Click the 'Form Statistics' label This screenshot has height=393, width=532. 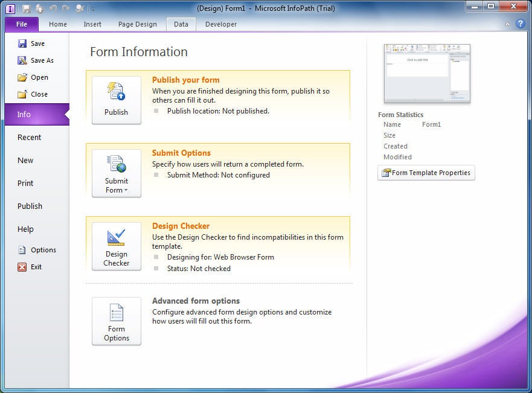click(401, 115)
